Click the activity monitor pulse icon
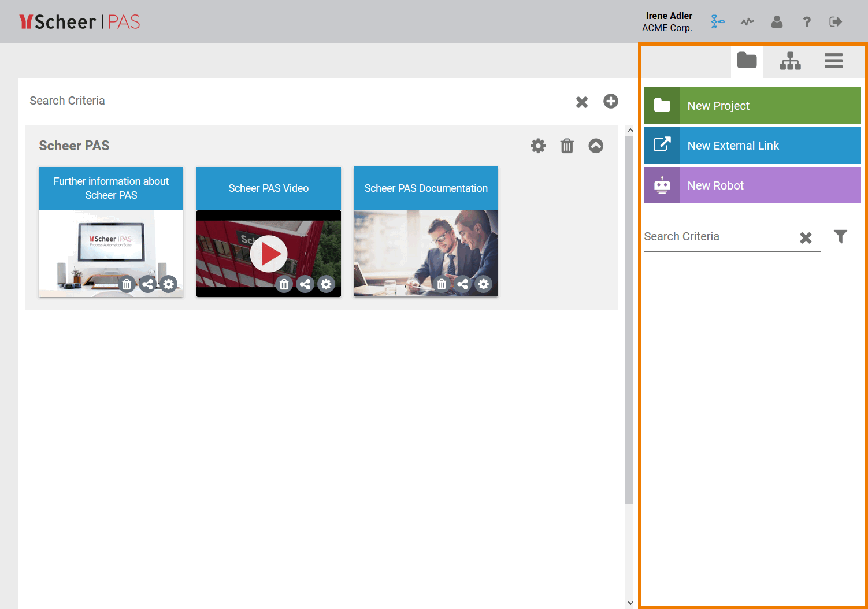 click(x=747, y=22)
